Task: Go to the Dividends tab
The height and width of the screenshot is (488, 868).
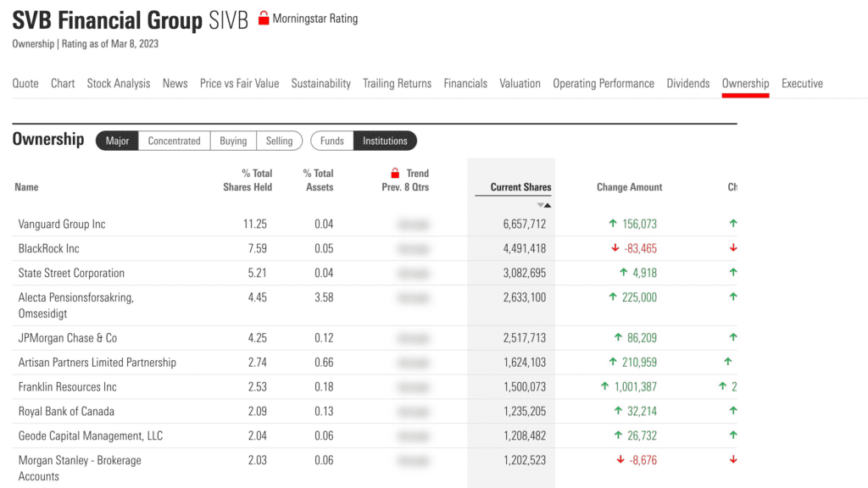Action: pyautogui.click(x=687, y=83)
